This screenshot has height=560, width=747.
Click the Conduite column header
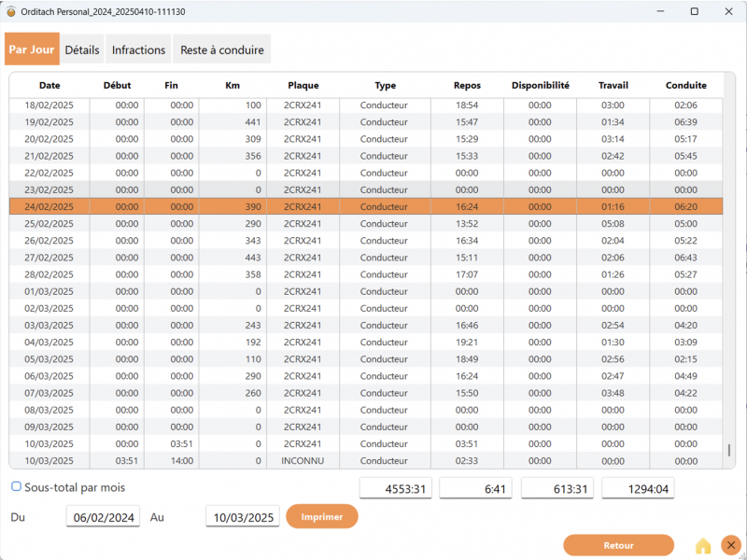tap(686, 86)
